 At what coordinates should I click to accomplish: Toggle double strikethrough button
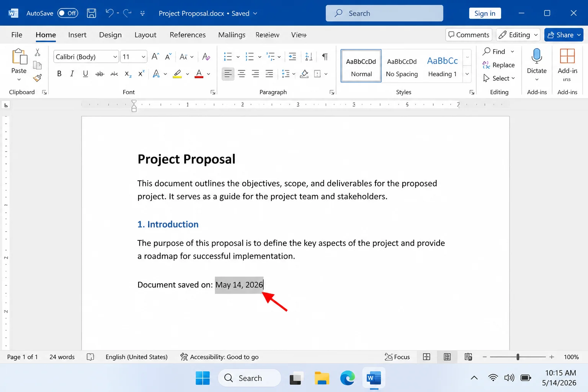coord(114,73)
